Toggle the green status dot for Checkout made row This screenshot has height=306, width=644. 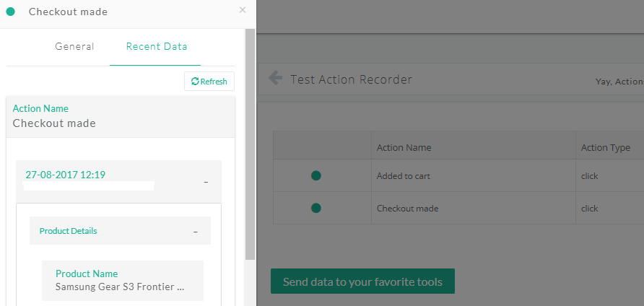[x=316, y=209]
